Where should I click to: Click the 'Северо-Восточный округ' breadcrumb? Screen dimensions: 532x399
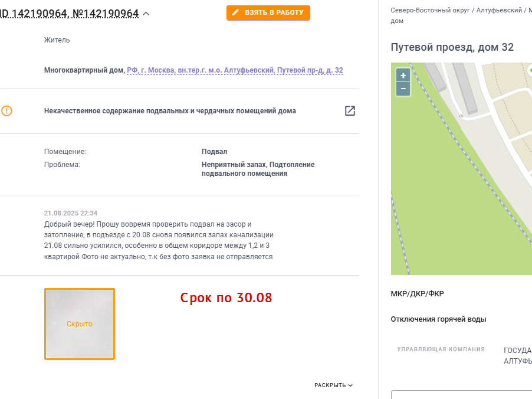pos(430,10)
